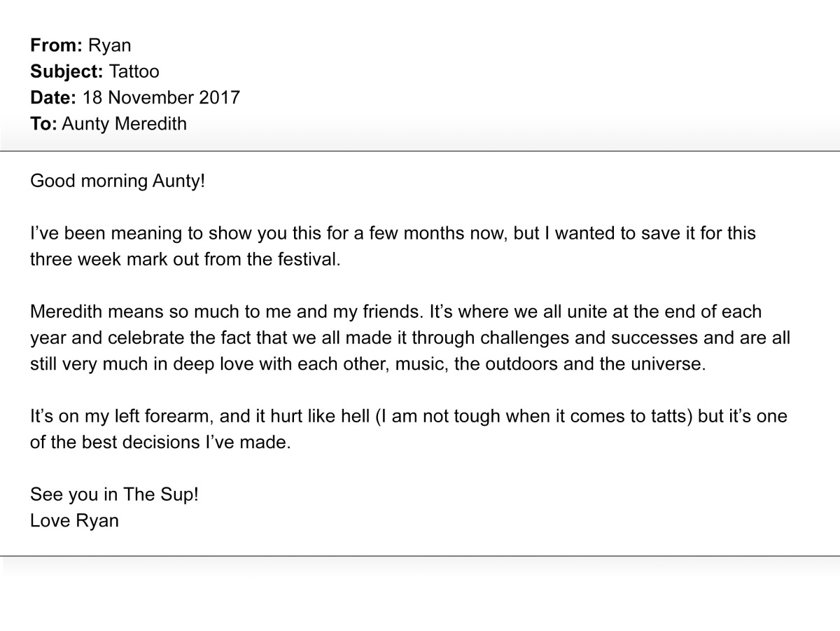The height and width of the screenshot is (631, 840).
Task: Click the date 18 November 2017
Action: tap(161, 97)
